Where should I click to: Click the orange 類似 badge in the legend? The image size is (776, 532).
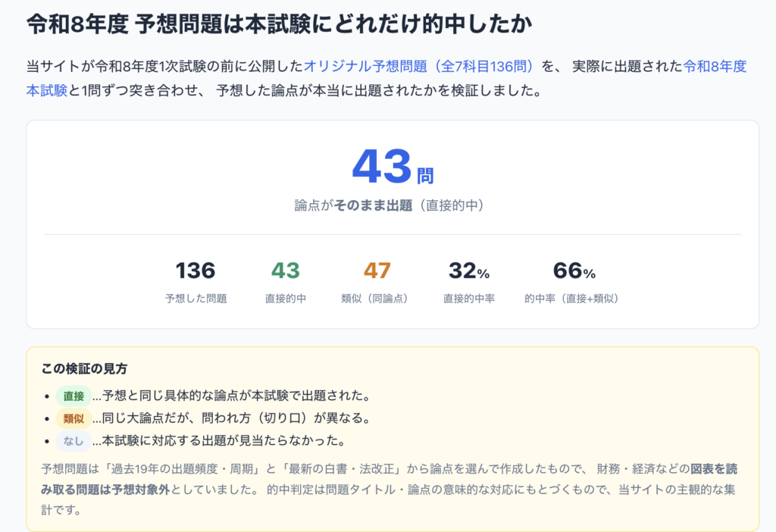coord(74,418)
